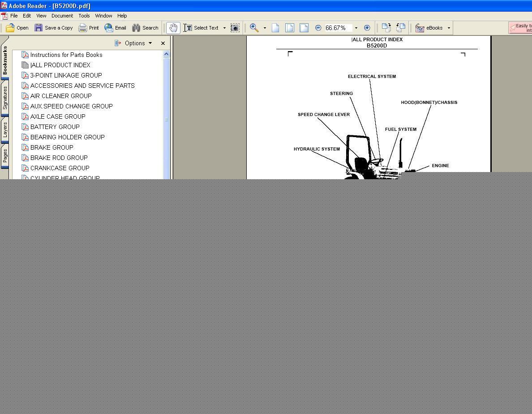Rotate the page clockwise

tap(386, 28)
